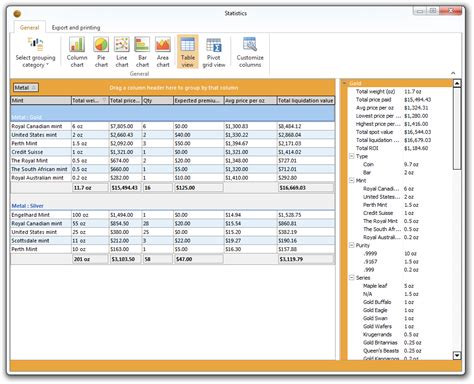This screenshot has width=474, height=384.
Task: Open Customize columns
Action: [250, 52]
